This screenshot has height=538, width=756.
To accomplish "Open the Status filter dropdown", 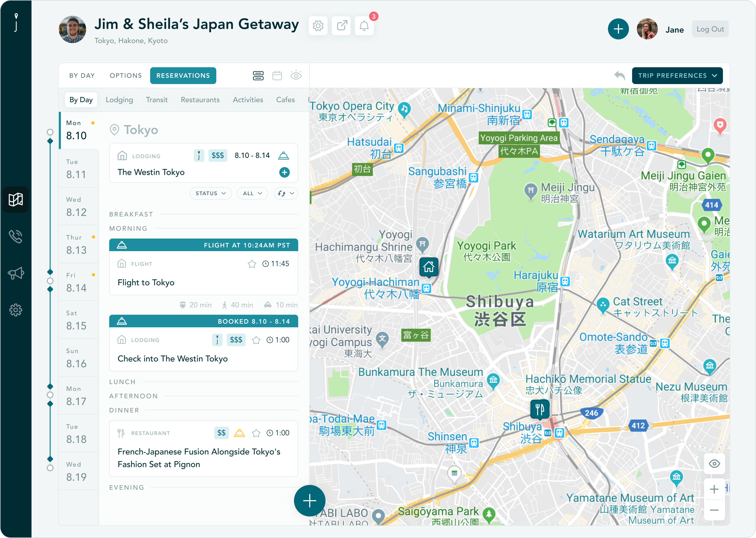I will 211,193.
